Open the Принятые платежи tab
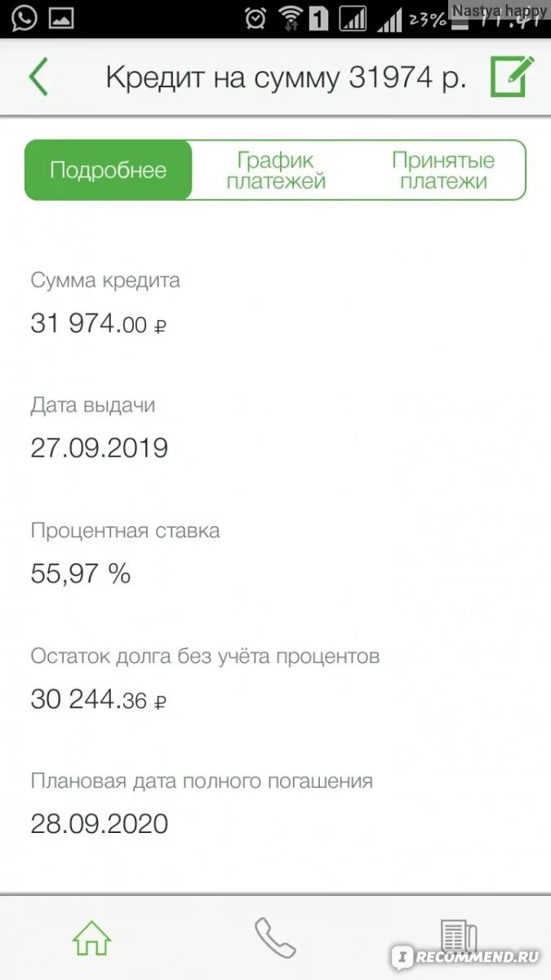 (443, 170)
